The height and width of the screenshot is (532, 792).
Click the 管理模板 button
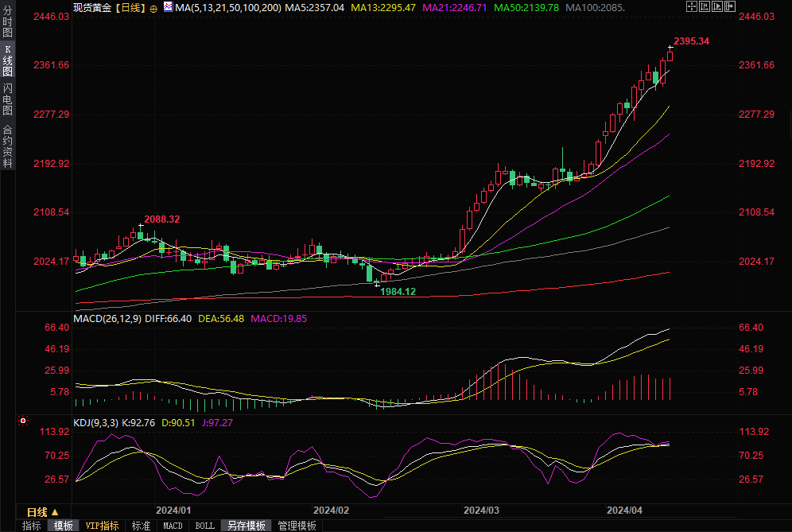pyautogui.click(x=297, y=526)
